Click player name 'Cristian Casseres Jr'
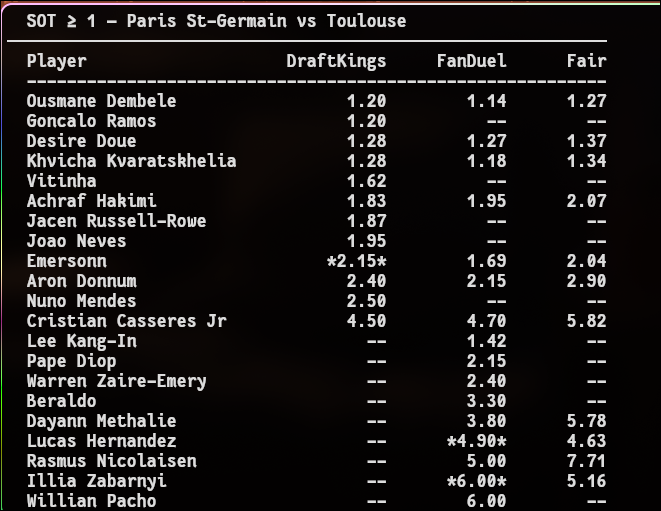661x511 pixels. click(126, 321)
